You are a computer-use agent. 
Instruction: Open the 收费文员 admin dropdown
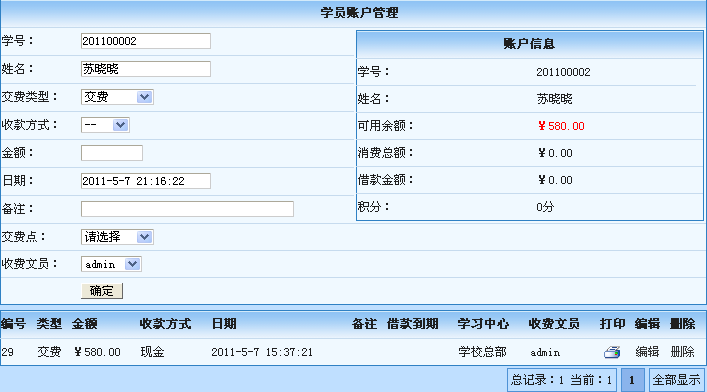click(x=111, y=264)
